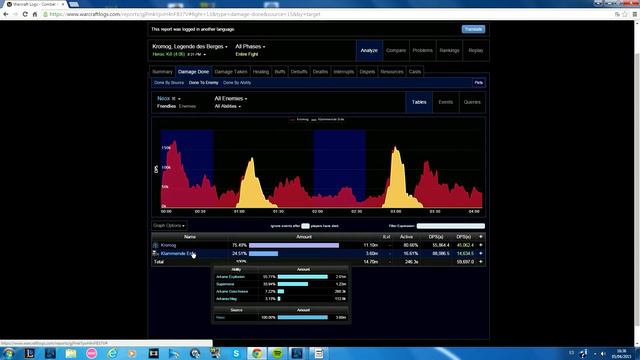The image size is (640, 360).
Task: Click the ignore events after players died input
Action: coord(305,226)
